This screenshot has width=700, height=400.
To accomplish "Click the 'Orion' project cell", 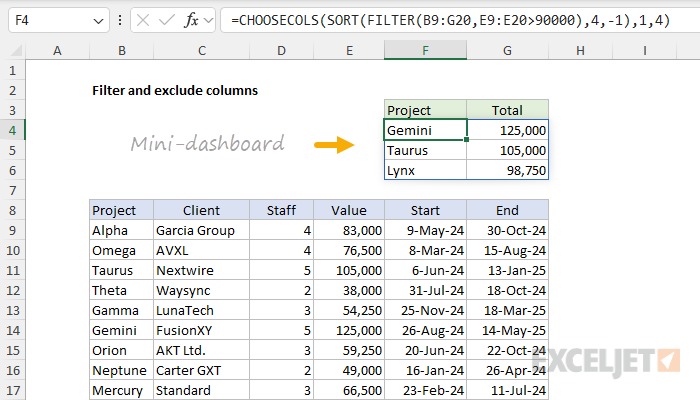I will [121, 350].
